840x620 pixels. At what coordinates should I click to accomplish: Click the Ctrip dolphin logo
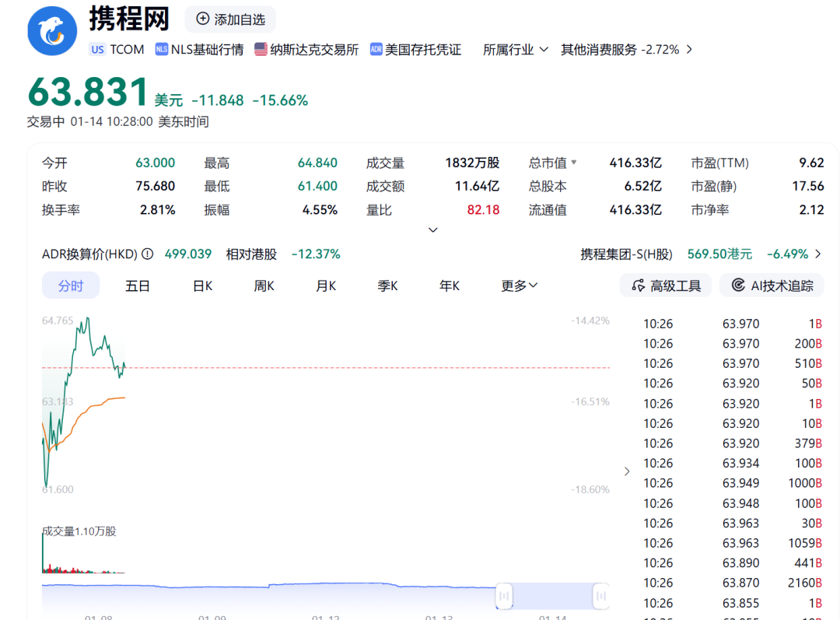point(52,30)
